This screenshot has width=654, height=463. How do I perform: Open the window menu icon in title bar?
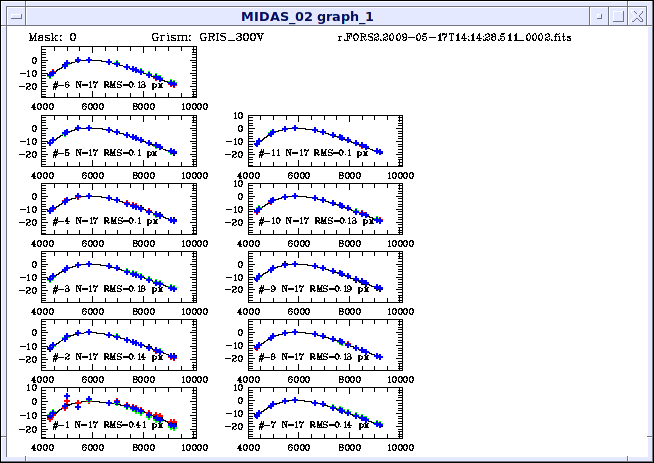point(12,16)
